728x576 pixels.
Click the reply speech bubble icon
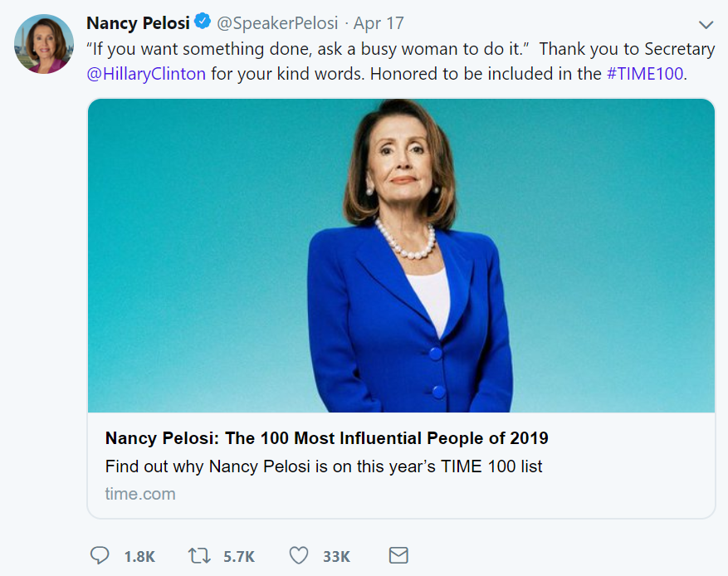click(99, 555)
